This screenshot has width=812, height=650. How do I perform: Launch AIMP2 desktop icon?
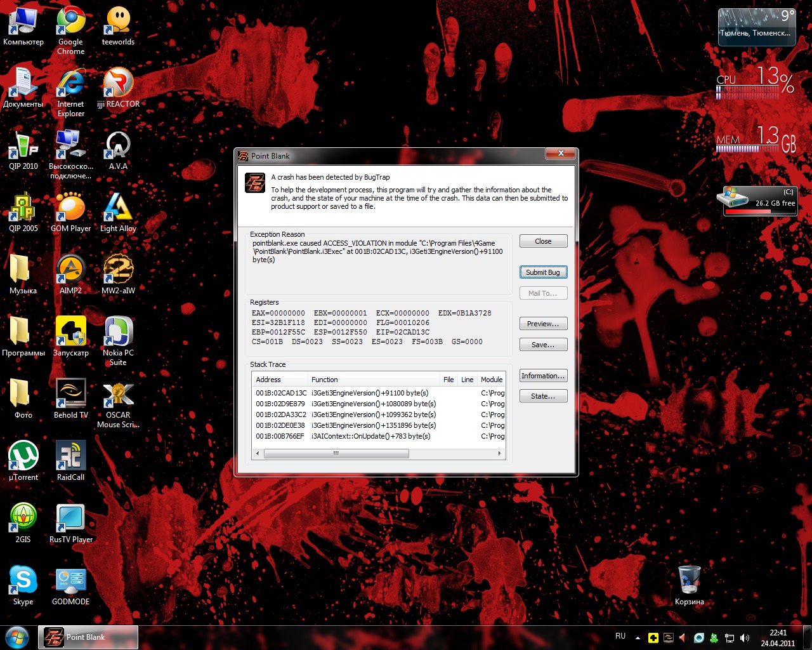pos(71,270)
